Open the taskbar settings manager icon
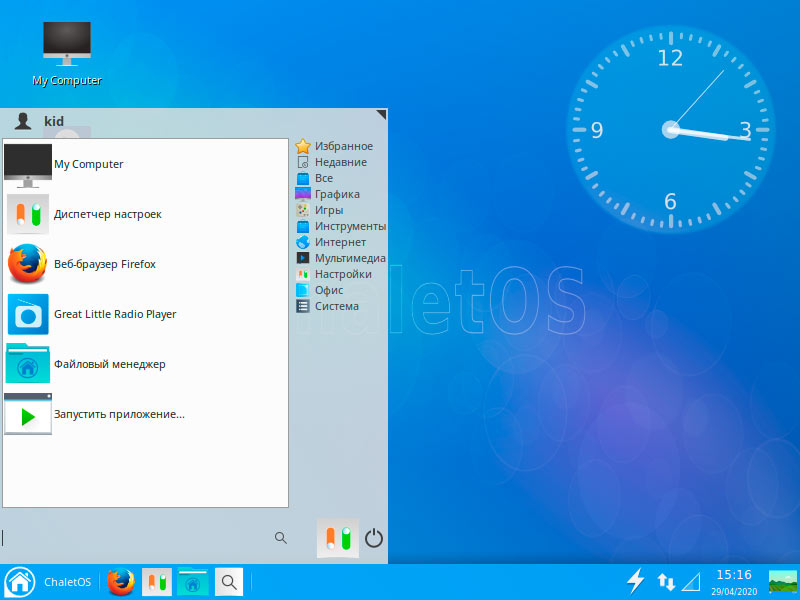Image resolution: width=800 pixels, height=600 pixels. pos(157,582)
